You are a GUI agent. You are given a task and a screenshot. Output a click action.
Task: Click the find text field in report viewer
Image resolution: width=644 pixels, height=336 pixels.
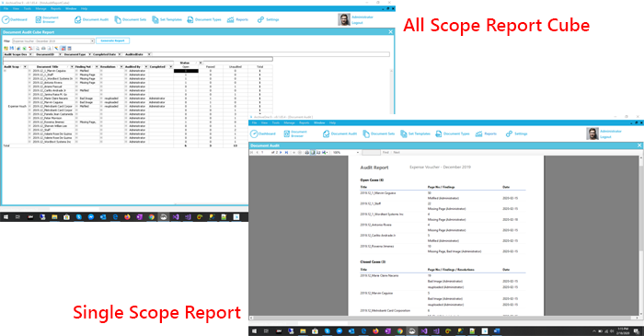click(371, 153)
